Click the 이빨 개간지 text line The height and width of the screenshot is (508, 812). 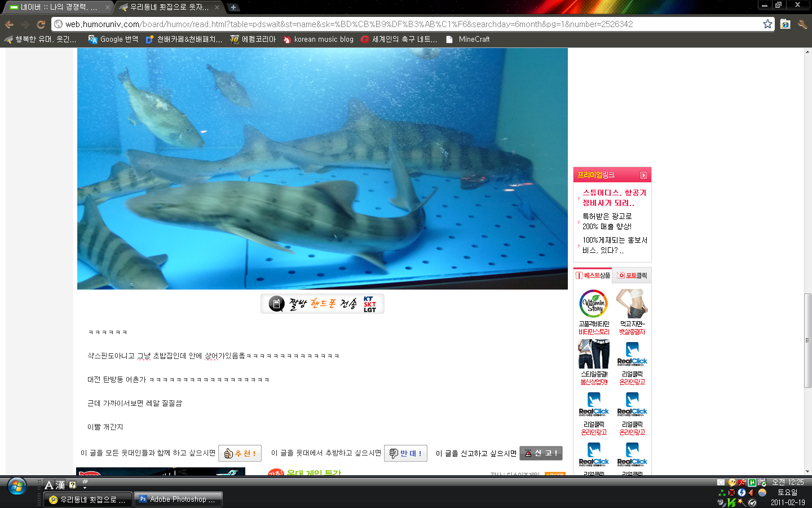click(x=105, y=427)
